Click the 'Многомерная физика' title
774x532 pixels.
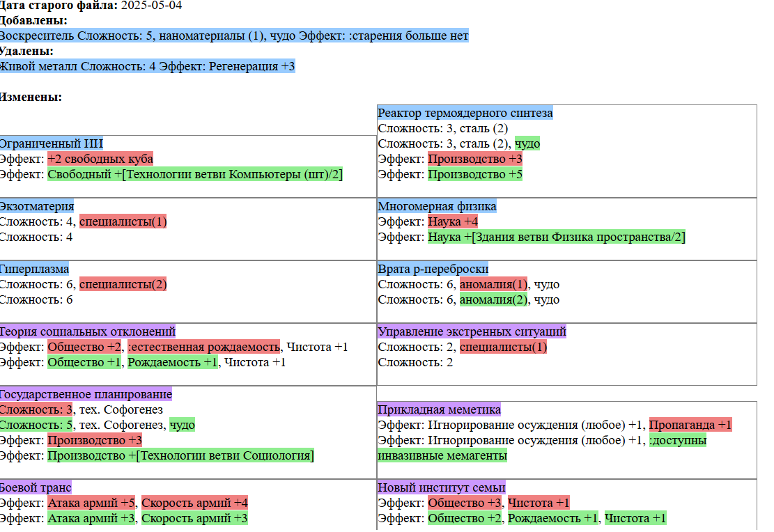[437, 206]
